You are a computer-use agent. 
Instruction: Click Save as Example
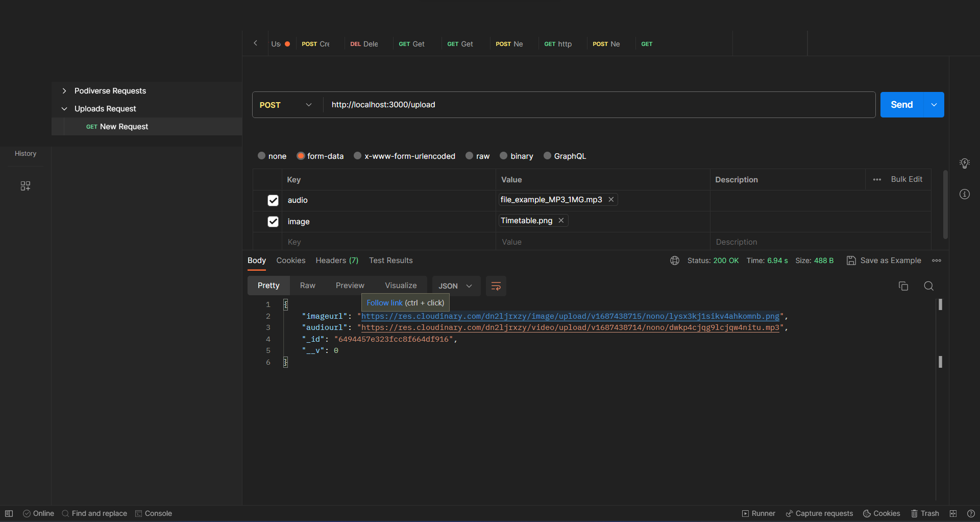coord(891,260)
